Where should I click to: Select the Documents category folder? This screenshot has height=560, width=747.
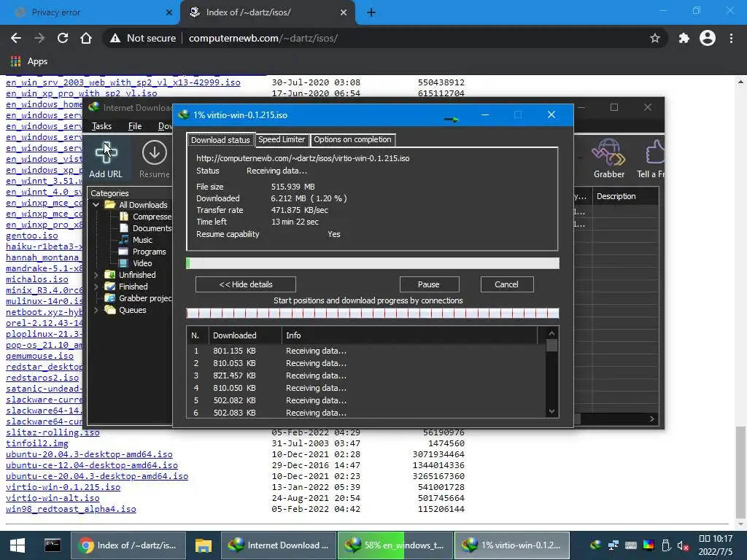tap(147, 228)
